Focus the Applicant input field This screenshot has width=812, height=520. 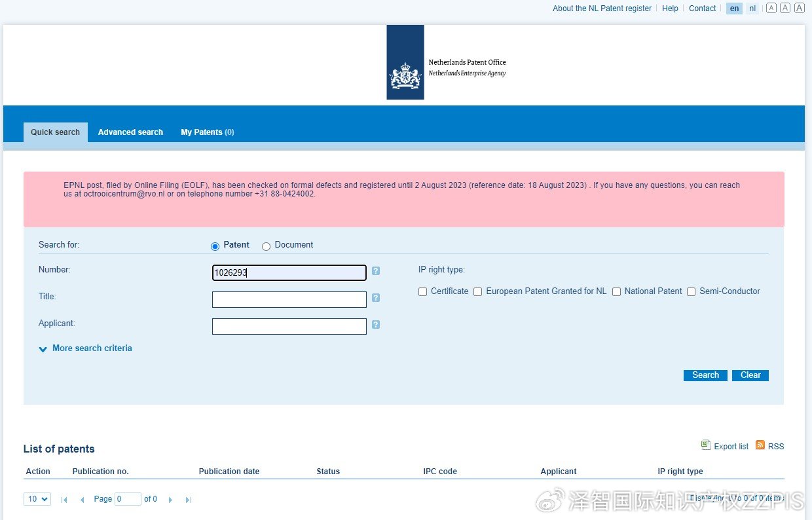tap(289, 326)
